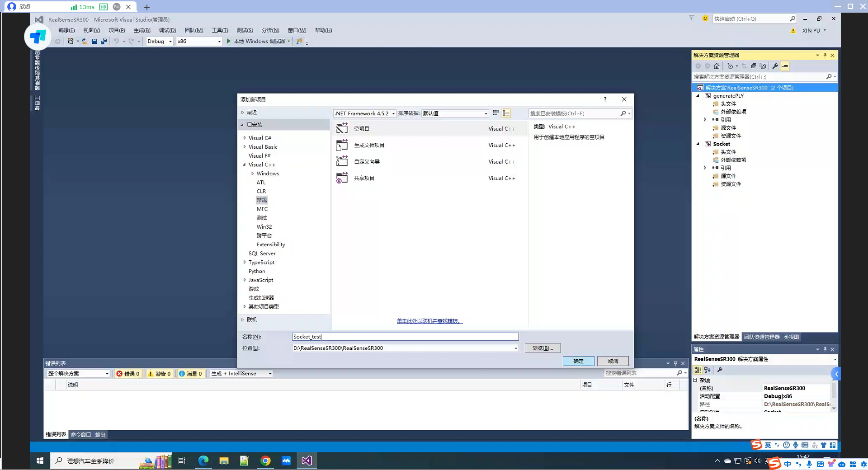The image size is (868, 470).
Task: Open File Explorer from the taskbar
Action: tap(224, 461)
